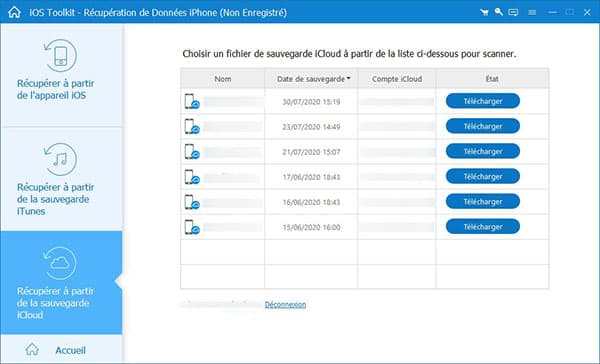
Task: Select date cell 21/07/2020 15:07
Action: point(311,152)
